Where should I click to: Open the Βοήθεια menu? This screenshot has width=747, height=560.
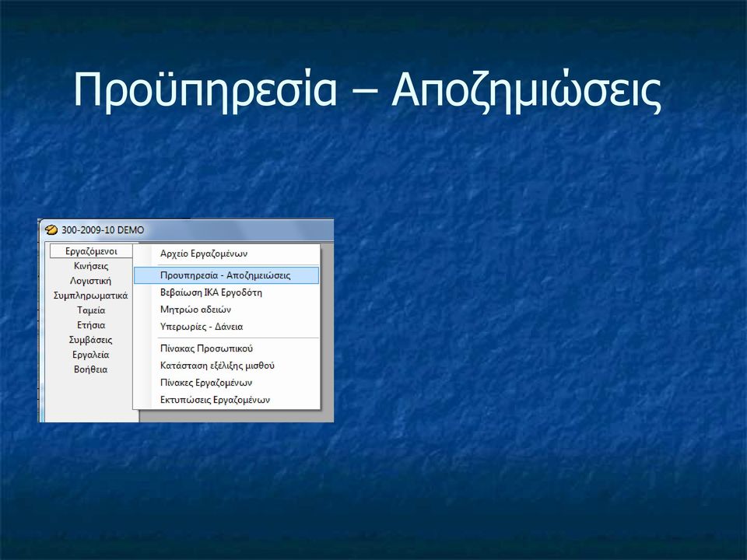(91, 369)
